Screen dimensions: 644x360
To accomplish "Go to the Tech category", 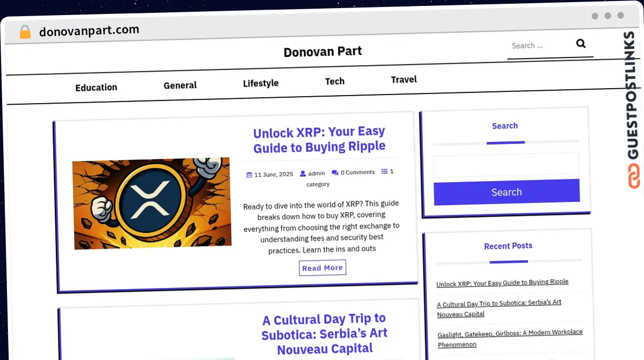I will [335, 81].
